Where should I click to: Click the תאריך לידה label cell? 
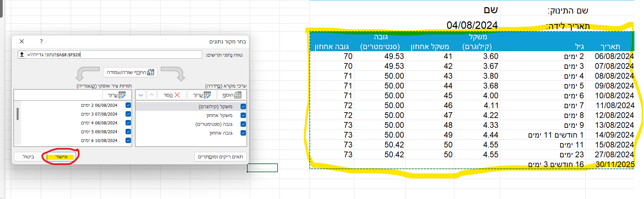pos(568,26)
